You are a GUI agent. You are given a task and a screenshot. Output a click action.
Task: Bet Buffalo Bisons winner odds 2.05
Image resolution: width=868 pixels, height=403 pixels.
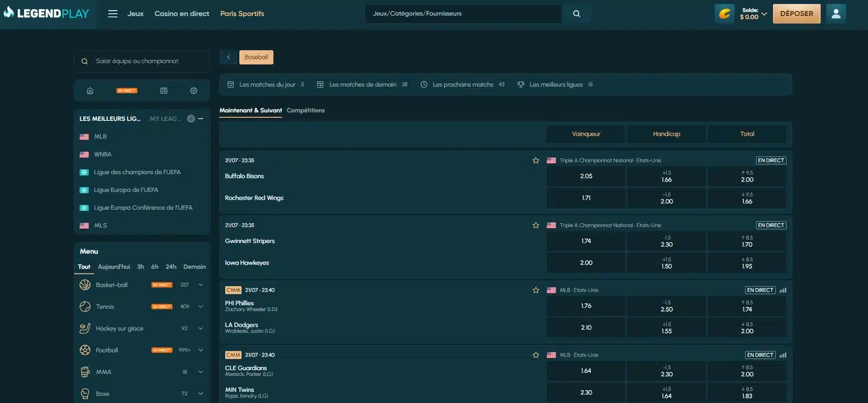[x=586, y=176]
